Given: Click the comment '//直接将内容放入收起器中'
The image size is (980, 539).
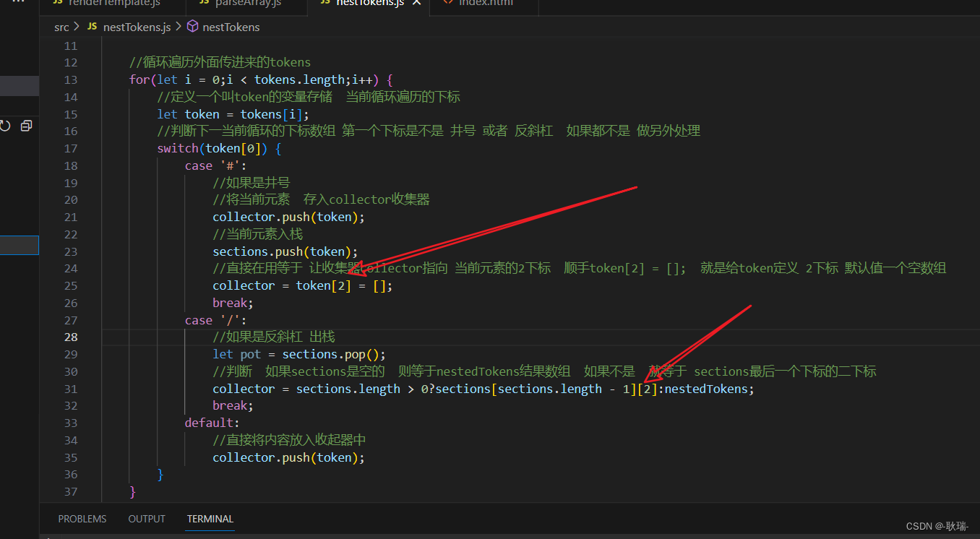Looking at the screenshot, I should click(x=290, y=441).
